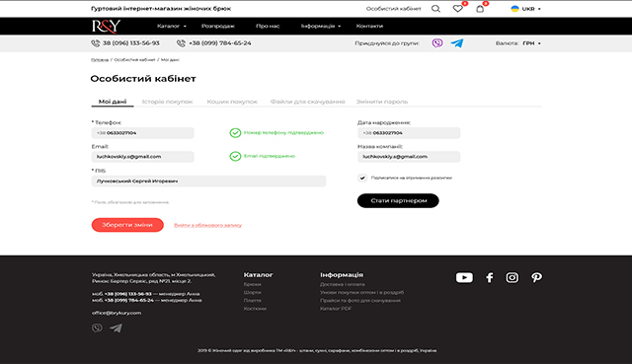Click the green phone confirmed checkmark icon

click(235, 133)
